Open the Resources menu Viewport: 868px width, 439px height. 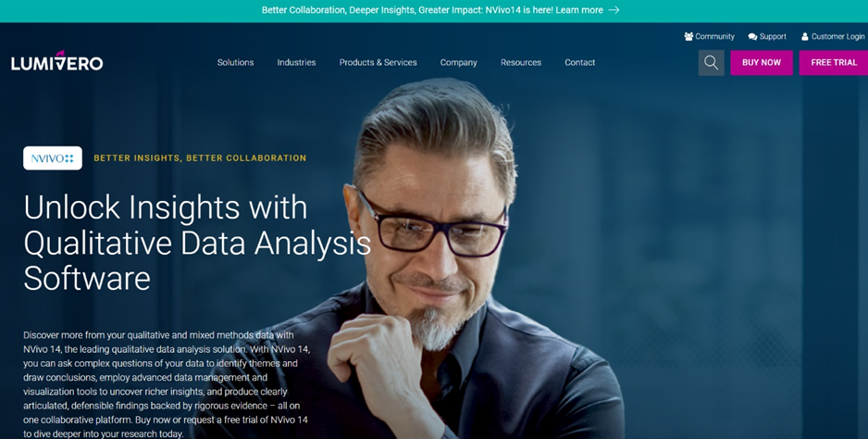click(x=521, y=63)
